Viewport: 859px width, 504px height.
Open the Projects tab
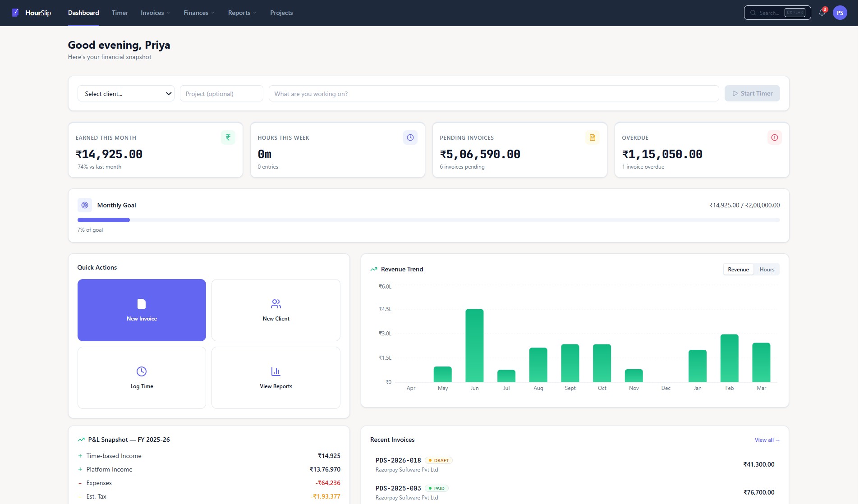click(281, 13)
